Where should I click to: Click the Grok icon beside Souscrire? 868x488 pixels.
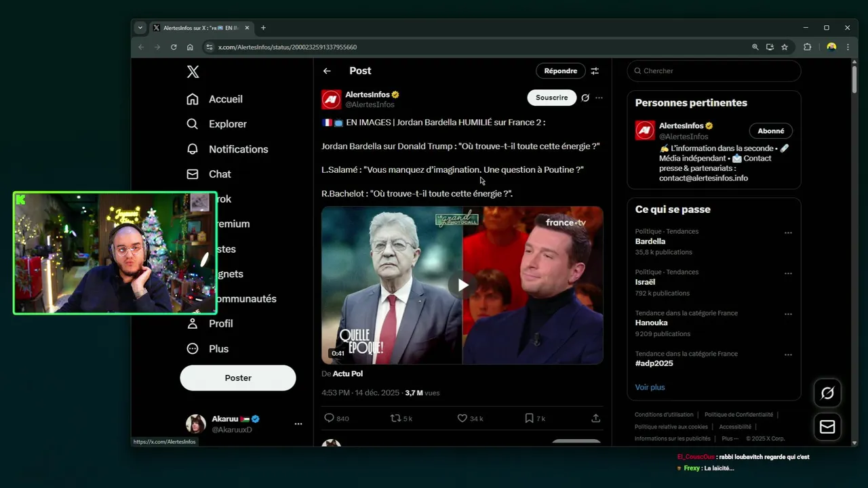(x=585, y=98)
